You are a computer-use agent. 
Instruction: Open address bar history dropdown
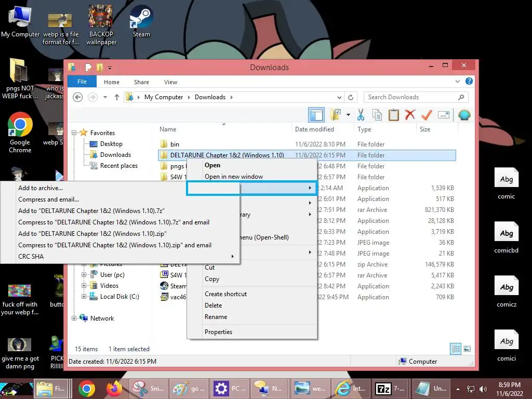[339, 97]
